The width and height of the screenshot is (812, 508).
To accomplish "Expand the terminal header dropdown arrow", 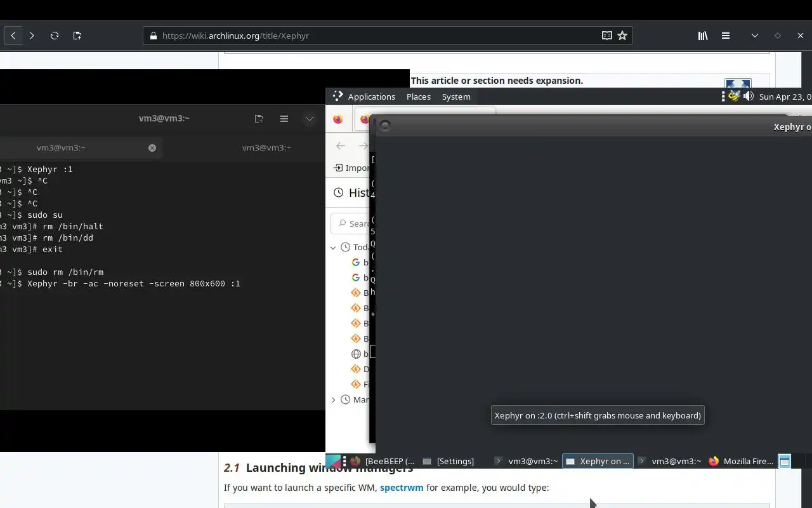I will coord(310,119).
